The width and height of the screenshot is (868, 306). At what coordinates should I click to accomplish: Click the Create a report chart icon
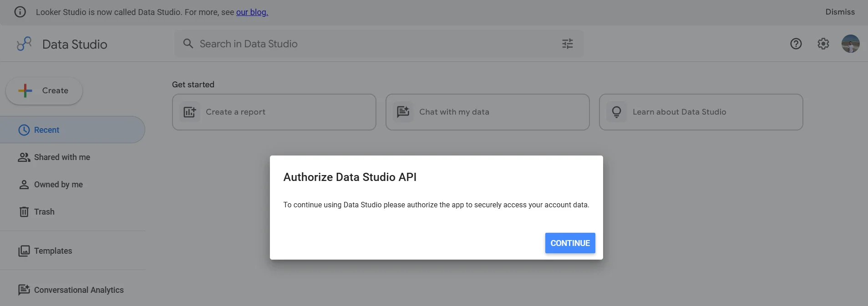click(x=189, y=112)
